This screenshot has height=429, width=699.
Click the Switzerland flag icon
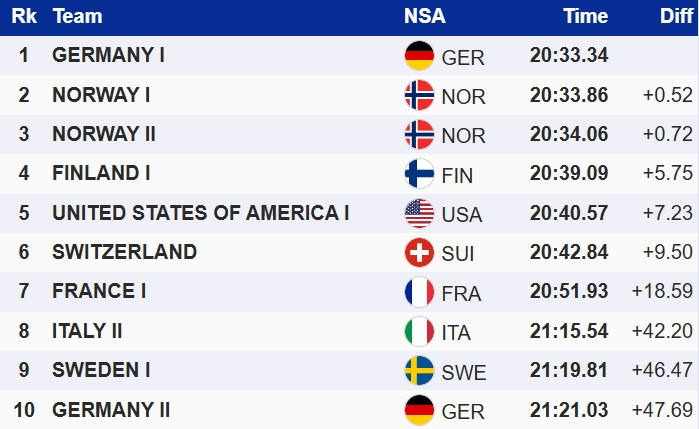(419, 252)
